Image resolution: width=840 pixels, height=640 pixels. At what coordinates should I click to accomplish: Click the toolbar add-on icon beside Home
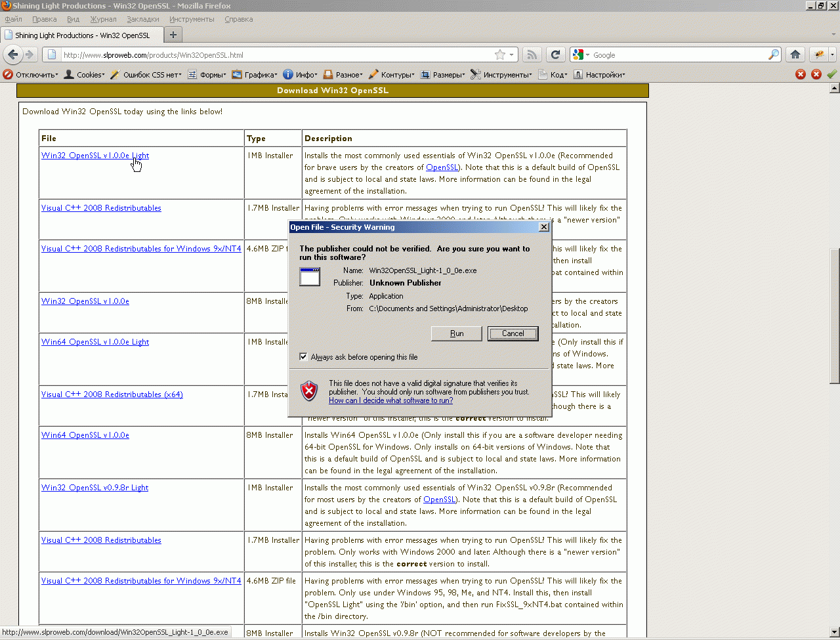[x=818, y=55]
